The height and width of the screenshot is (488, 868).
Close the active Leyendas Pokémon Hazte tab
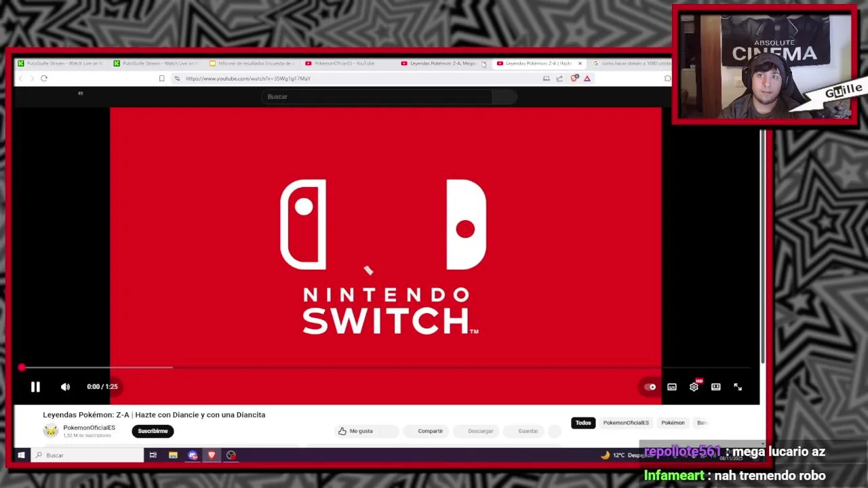tap(580, 64)
